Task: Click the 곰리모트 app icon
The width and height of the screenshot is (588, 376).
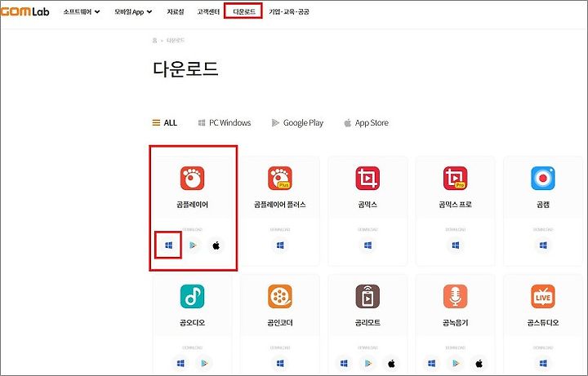Action: point(367,296)
